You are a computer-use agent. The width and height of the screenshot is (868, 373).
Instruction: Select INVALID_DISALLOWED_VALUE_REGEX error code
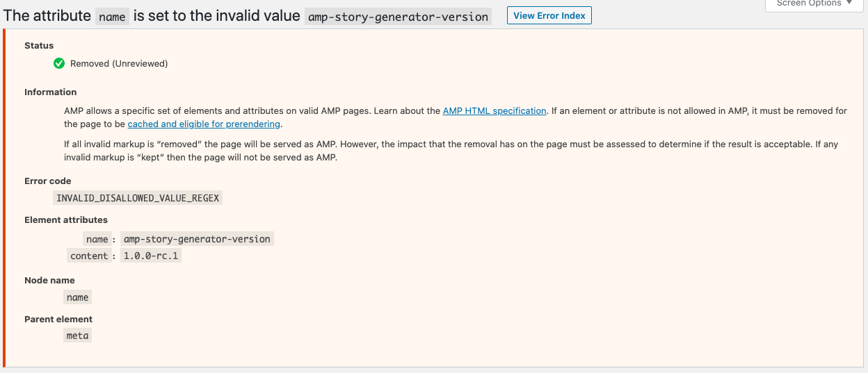point(138,198)
